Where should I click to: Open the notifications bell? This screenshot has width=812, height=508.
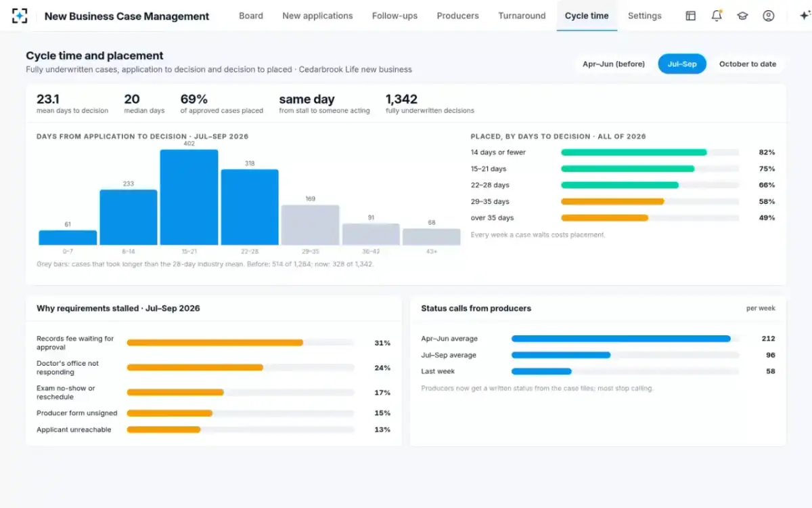[x=717, y=16]
